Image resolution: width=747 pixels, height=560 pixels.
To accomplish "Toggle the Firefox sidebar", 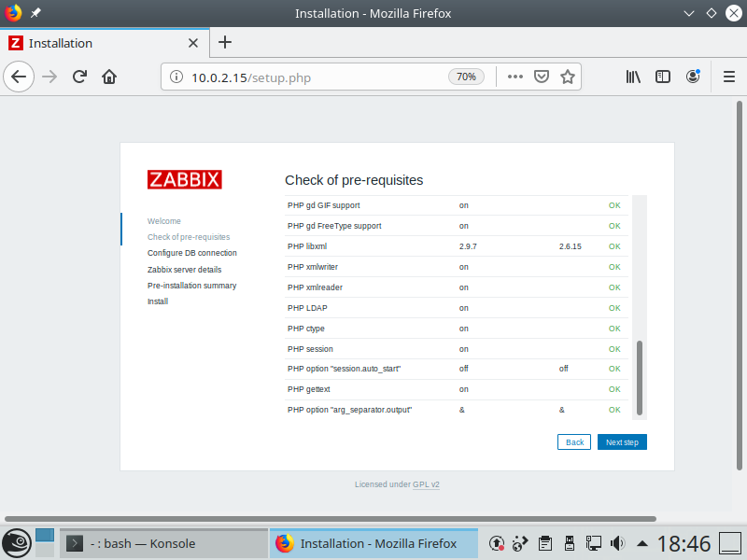I will click(x=663, y=77).
